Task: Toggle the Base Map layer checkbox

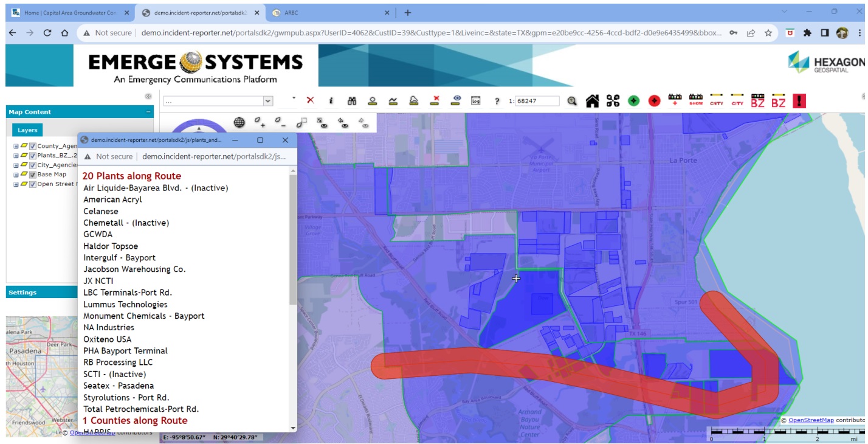Action: coord(33,175)
